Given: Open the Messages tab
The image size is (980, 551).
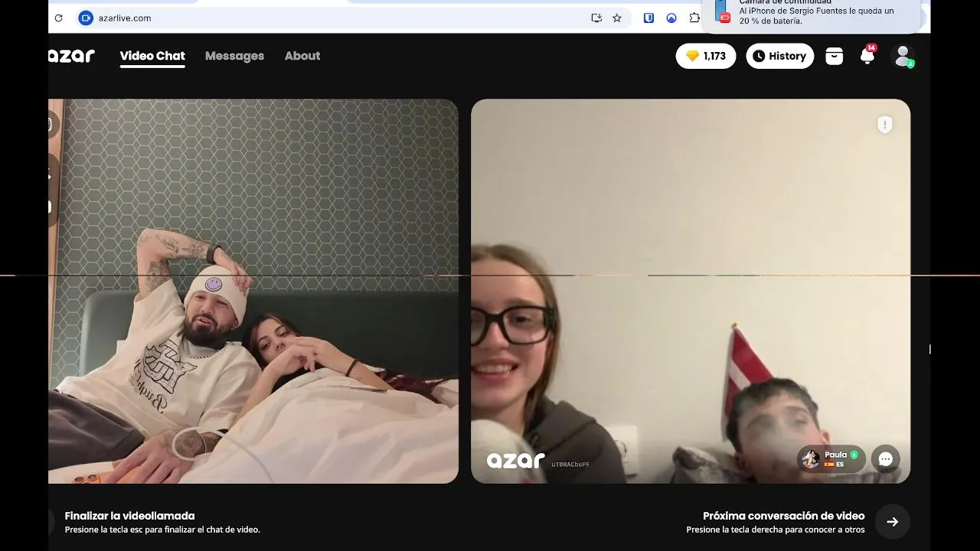Looking at the screenshot, I should [x=234, y=56].
